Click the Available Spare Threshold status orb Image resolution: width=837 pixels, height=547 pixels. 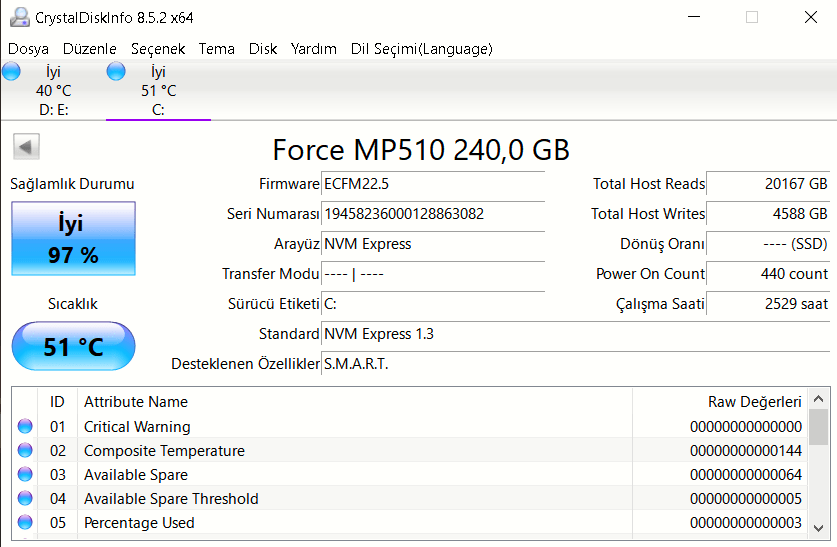(25, 499)
